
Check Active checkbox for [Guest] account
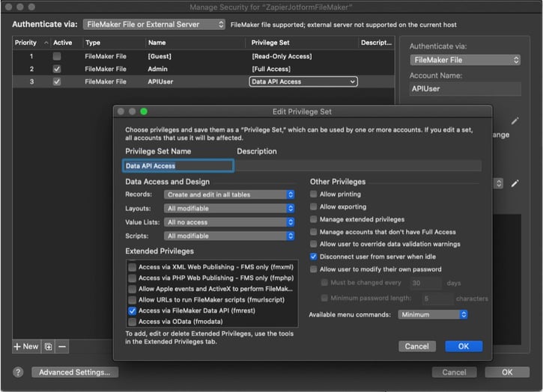pos(57,56)
